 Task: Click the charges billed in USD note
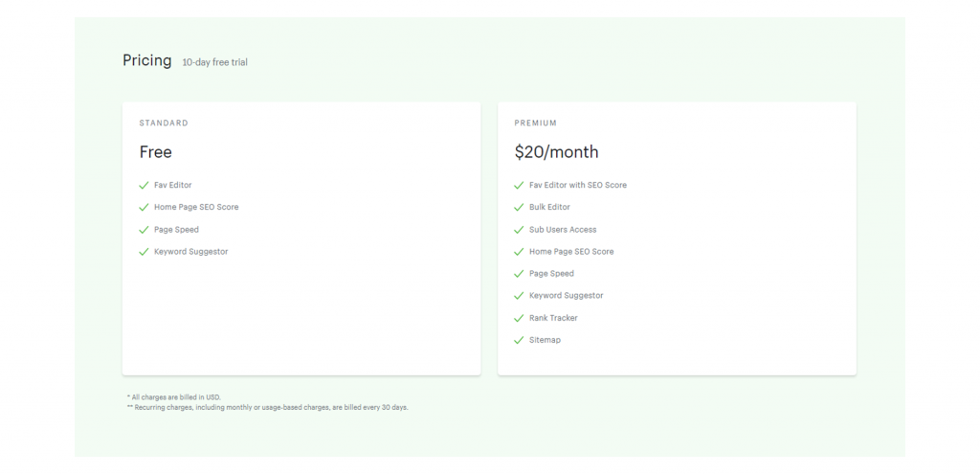(x=174, y=397)
